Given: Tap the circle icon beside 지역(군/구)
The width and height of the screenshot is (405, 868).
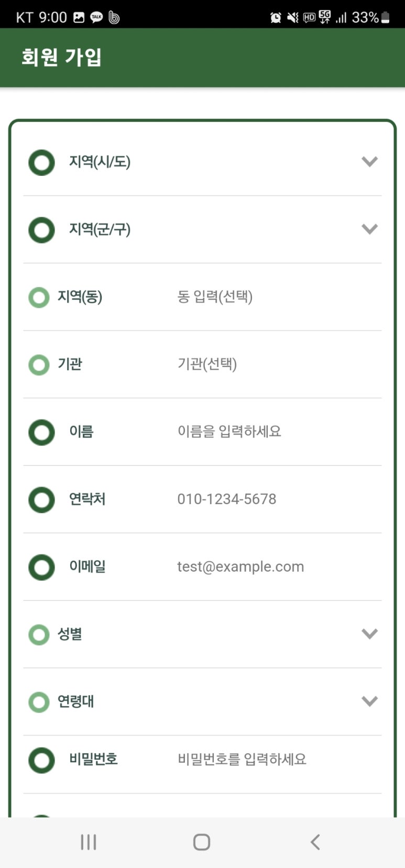Looking at the screenshot, I should (x=41, y=230).
